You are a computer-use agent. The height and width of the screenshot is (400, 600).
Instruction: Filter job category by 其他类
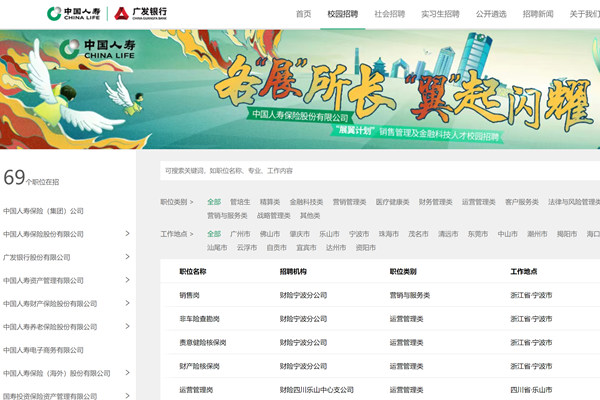(x=310, y=216)
